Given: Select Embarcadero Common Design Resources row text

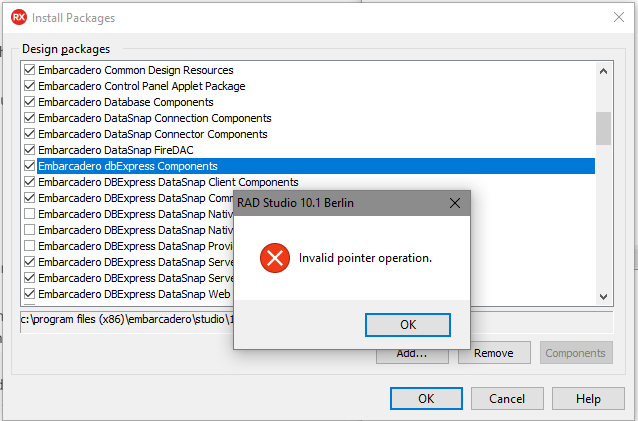Looking at the screenshot, I should 136,70.
